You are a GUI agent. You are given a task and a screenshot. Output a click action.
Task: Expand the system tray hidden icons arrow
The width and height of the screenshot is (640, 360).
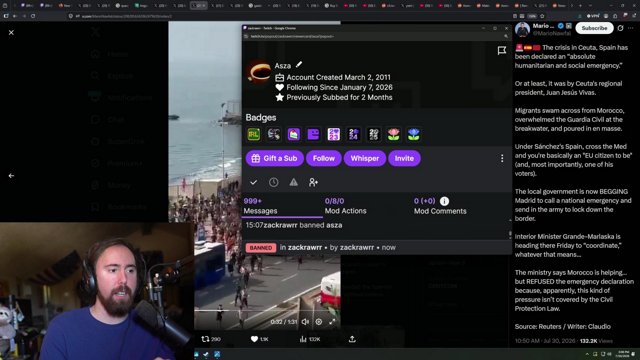point(587,354)
